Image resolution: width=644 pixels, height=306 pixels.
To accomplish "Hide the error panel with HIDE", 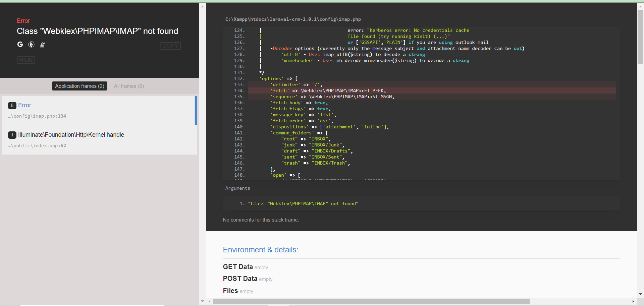I will tap(26, 60).
